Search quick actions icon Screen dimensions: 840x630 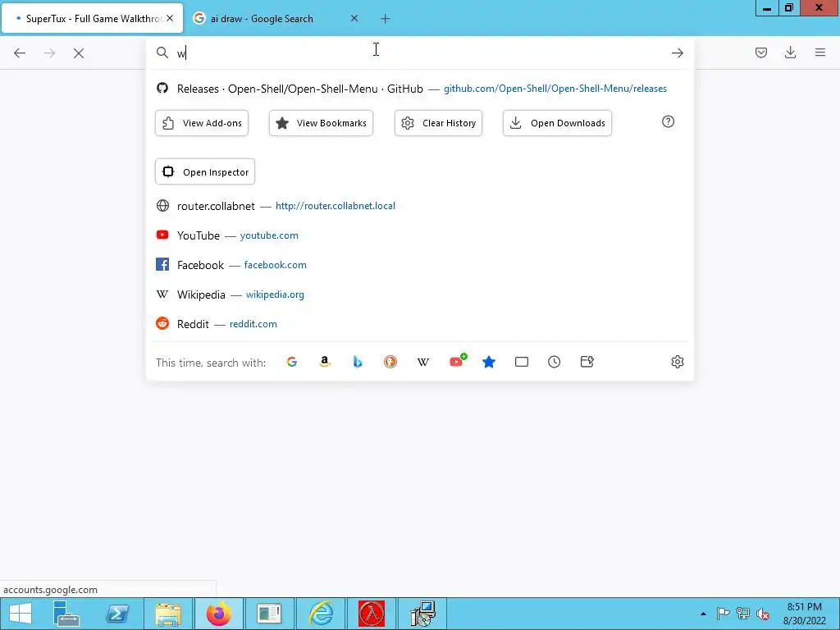point(587,362)
